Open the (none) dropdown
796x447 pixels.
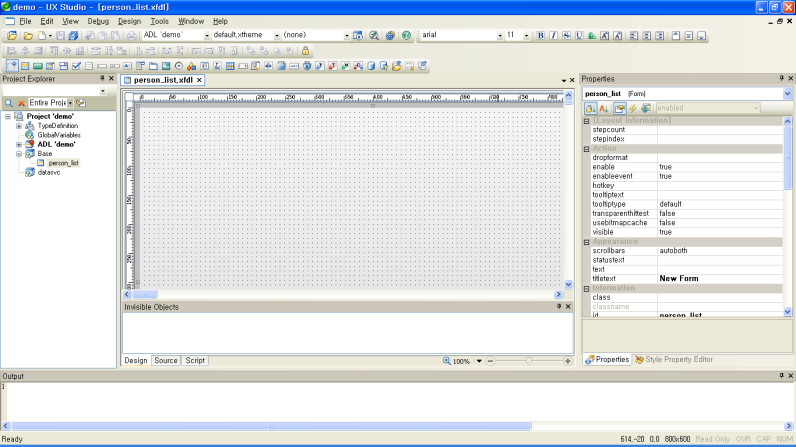[x=347, y=36]
